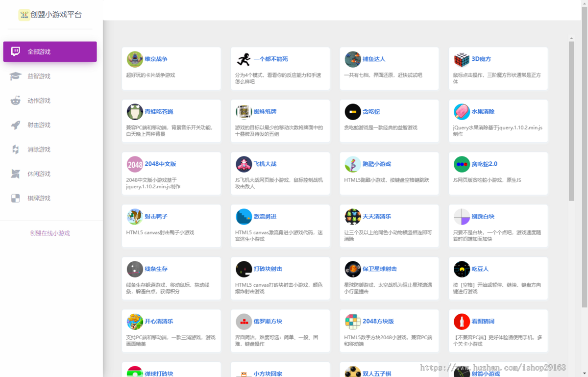Open the 3D魔方 game title link
The image size is (588, 377).
click(481, 59)
